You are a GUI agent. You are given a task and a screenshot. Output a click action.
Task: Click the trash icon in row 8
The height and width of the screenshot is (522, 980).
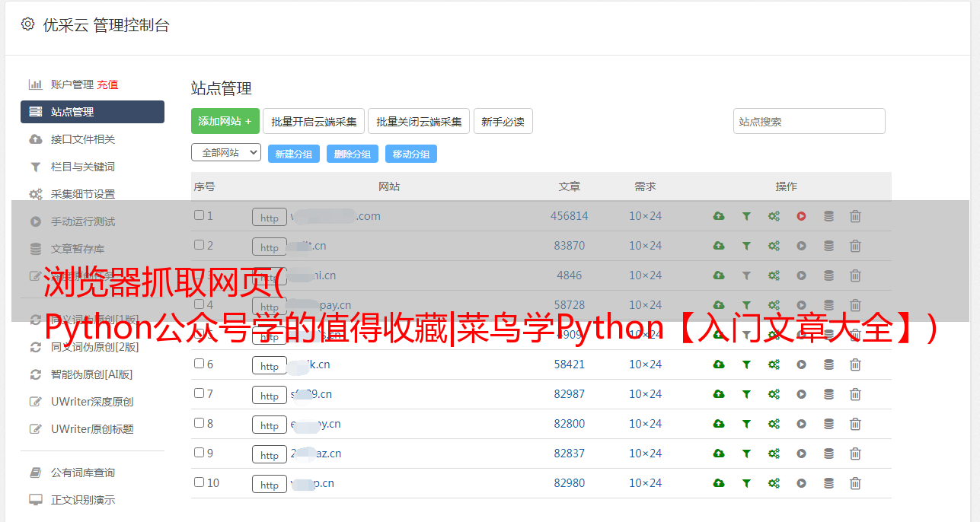coord(855,424)
